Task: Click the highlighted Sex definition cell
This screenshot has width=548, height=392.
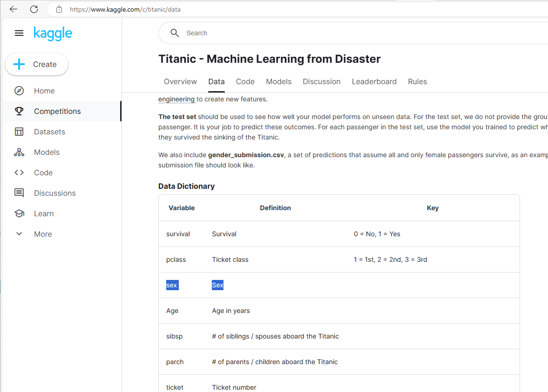Action: (218, 285)
